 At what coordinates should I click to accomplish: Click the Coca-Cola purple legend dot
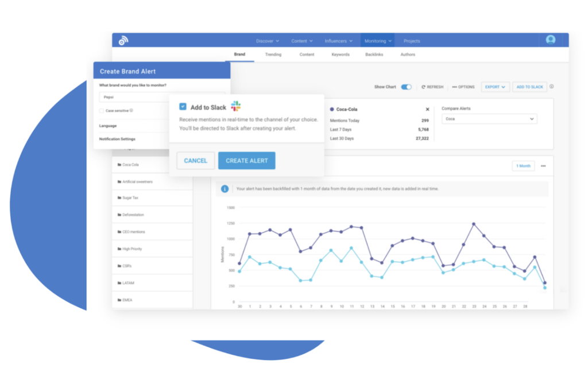click(332, 110)
